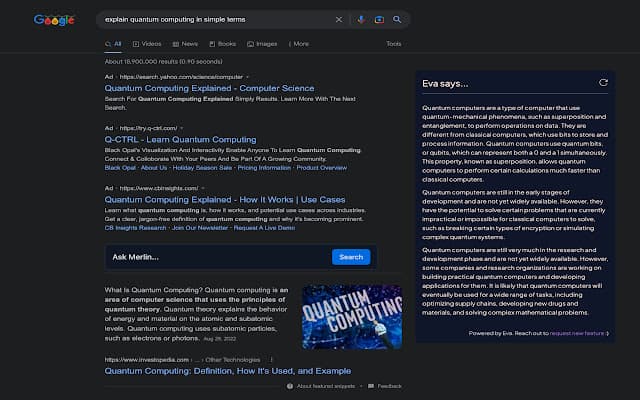Viewport: 640px width, 400px height.
Task: Click the magnifying glass search icon
Action: coord(397,19)
